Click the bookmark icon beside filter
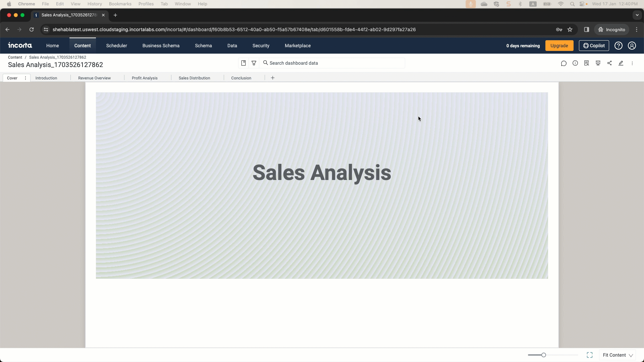Image resolution: width=644 pixels, height=362 pixels. click(x=244, y=63)
